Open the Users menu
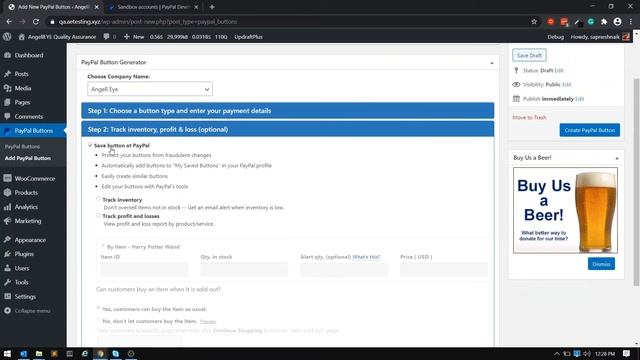 [x=22, y=268]
